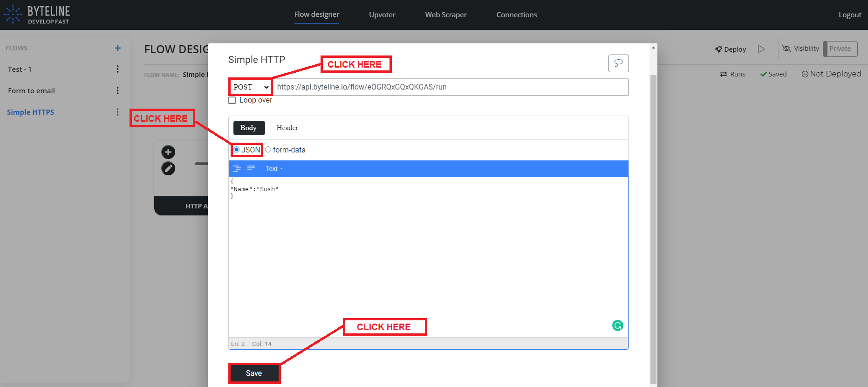Image resolution: width=868 pixels, height=387 pixels.
Task: Click the Saved status indicator
Action: tap(773, 74)
